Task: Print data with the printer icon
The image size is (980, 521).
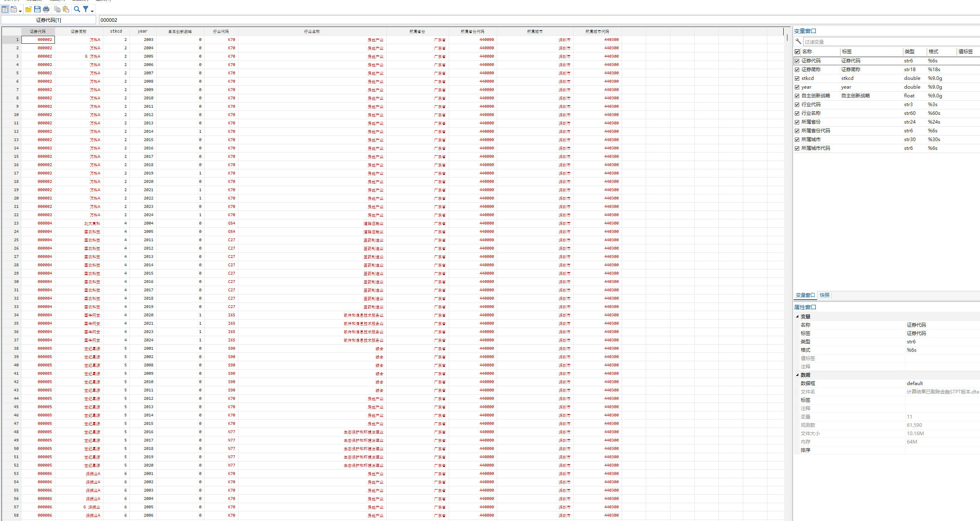Action: point(46,9)
